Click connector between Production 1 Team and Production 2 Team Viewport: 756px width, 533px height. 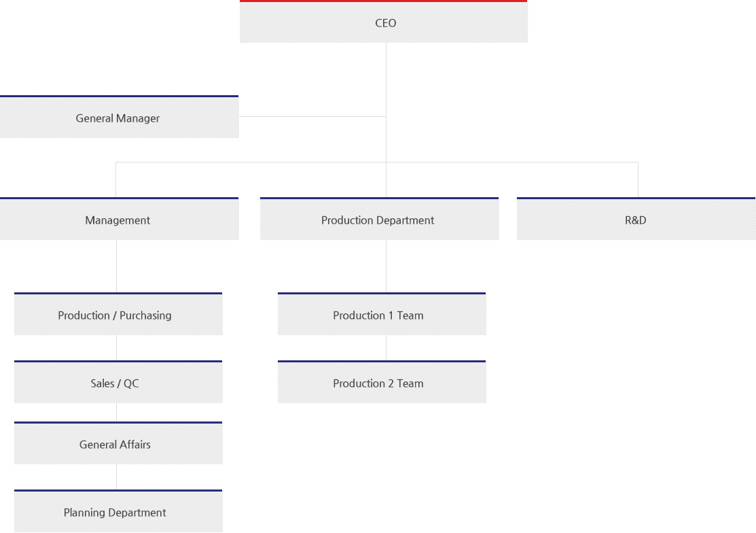[x=386, y=347]
